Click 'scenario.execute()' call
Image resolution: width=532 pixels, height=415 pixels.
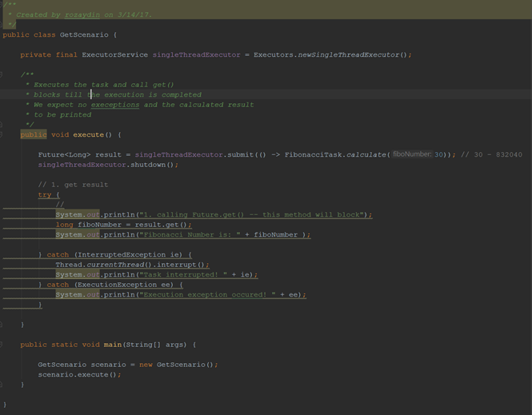pos(78,375)
